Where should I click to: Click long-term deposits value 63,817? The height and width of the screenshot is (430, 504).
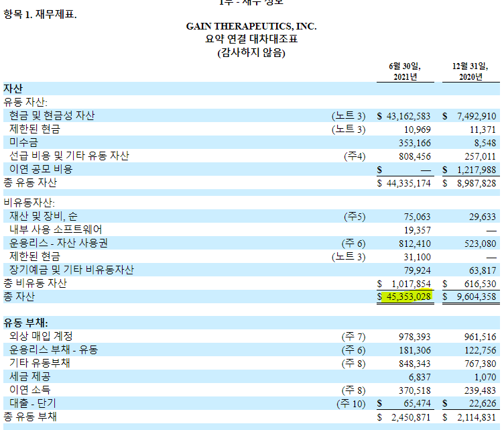(x=483, y=270)
